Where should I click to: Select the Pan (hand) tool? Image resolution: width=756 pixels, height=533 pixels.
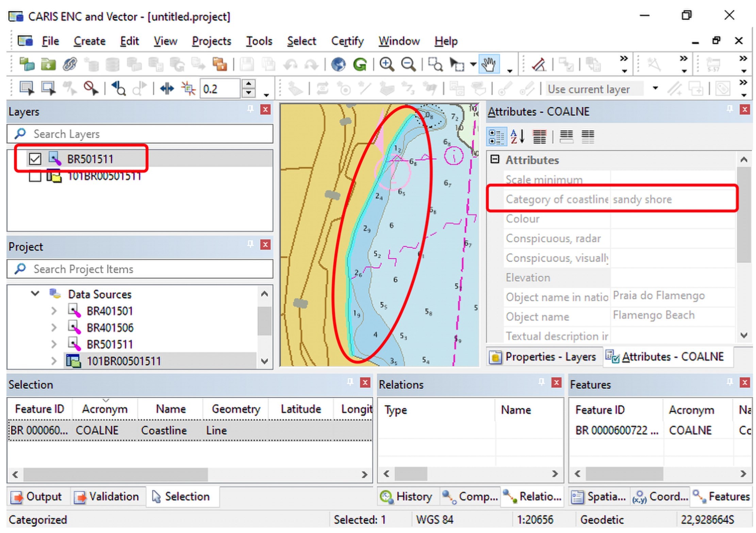click(x=489, y=64)
